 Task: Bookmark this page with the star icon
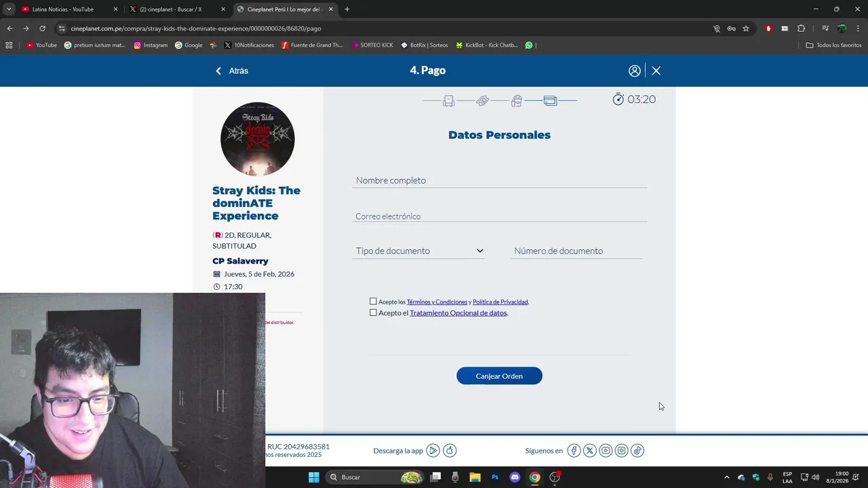746,28
